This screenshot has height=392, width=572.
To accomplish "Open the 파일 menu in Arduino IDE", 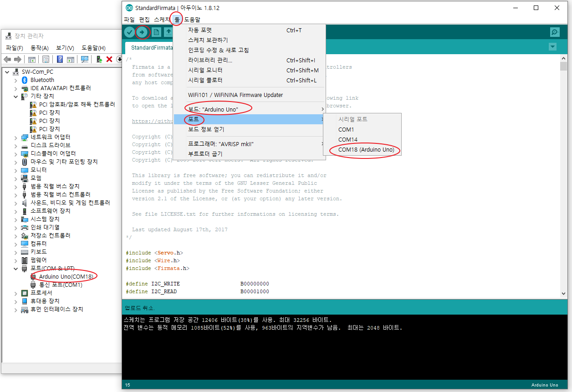I will pyautogui.click(x=129, y=20).
